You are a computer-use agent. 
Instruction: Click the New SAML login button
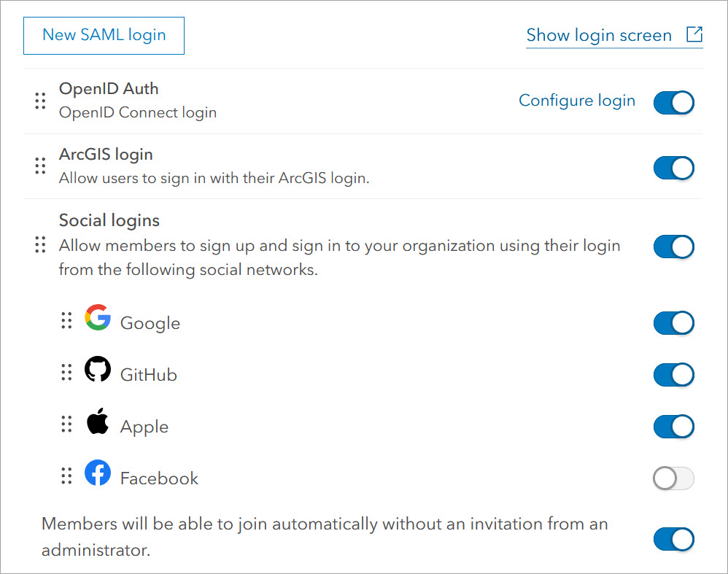point(104,35)
